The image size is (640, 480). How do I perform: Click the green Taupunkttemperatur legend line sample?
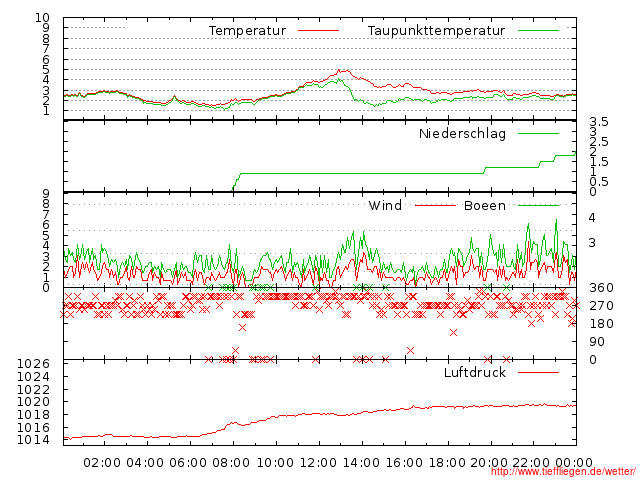538,31
